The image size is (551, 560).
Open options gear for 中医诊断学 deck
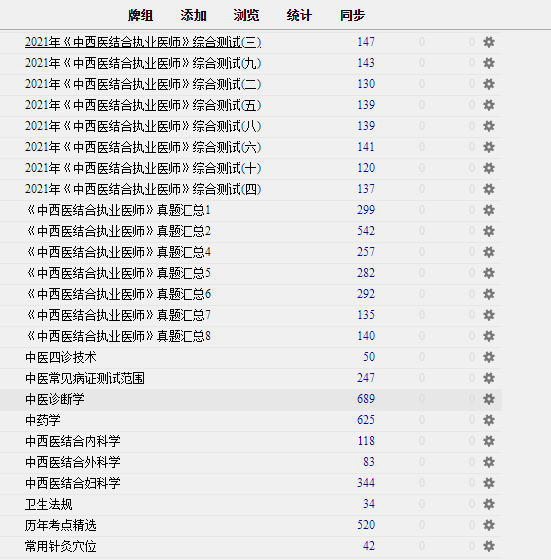[489, 399]
